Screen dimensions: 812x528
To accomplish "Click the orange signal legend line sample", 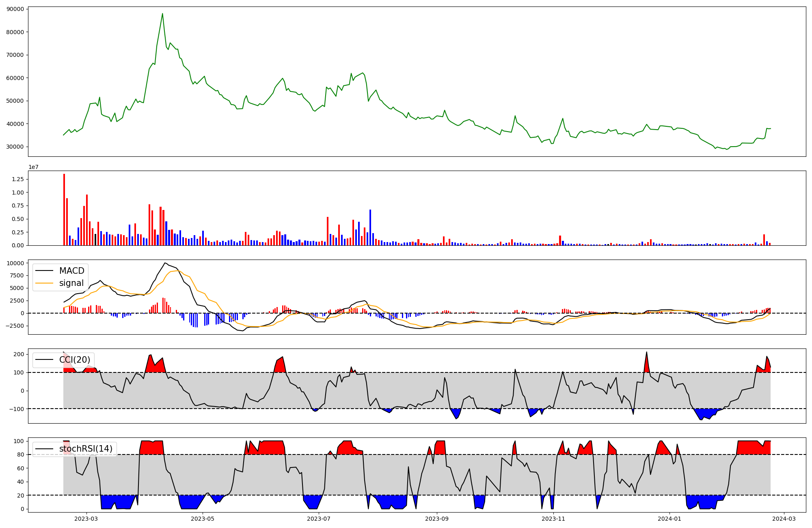I will coord(44,283).
